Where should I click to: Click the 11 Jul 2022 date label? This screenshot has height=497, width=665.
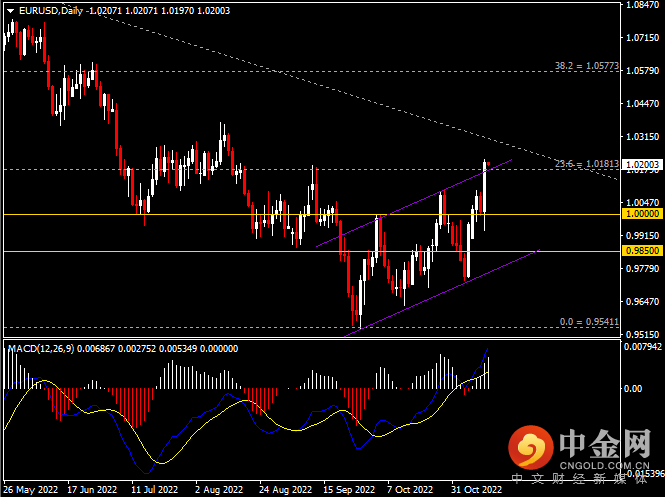pyautogui.click(x=154, y=490)
